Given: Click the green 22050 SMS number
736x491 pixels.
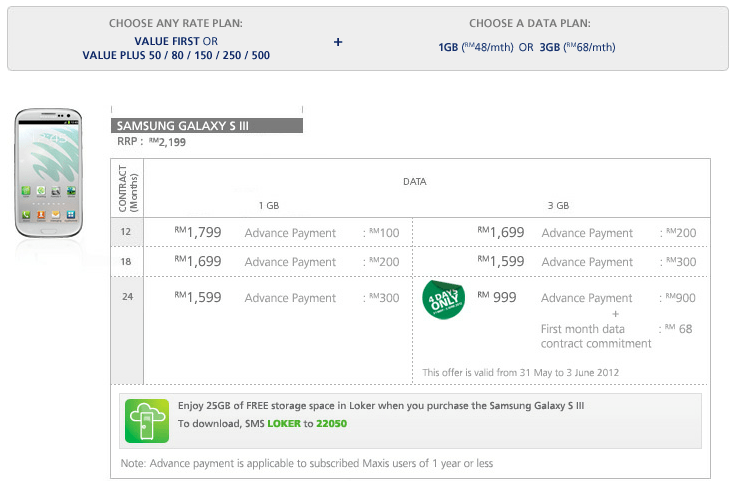Looking at the screenshot, I should point(331,423).
